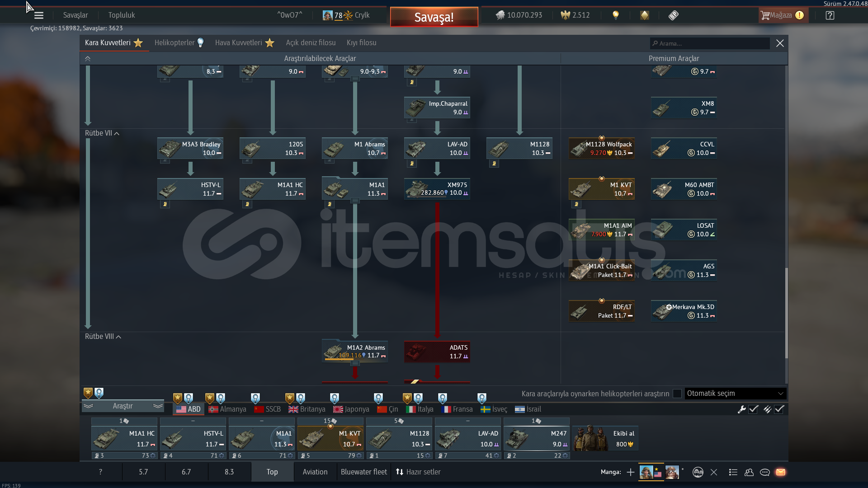Select M1 KVT crew slot
The image size is (868, 488).
click(330, 438)
